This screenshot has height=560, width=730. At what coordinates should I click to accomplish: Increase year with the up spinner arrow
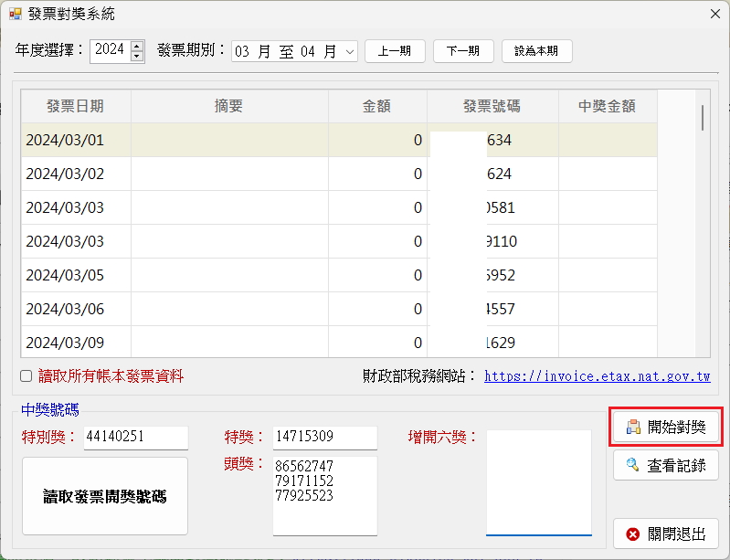coord(137,46)
